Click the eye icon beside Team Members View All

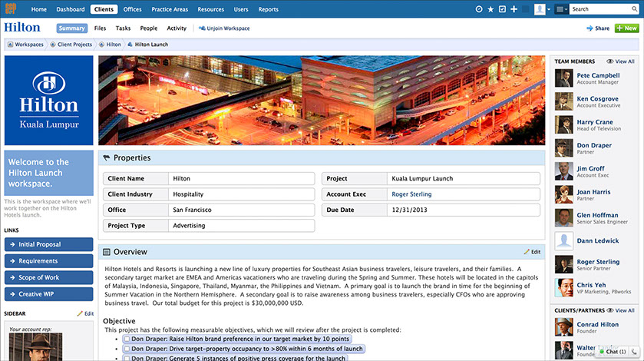click(610, 61)
